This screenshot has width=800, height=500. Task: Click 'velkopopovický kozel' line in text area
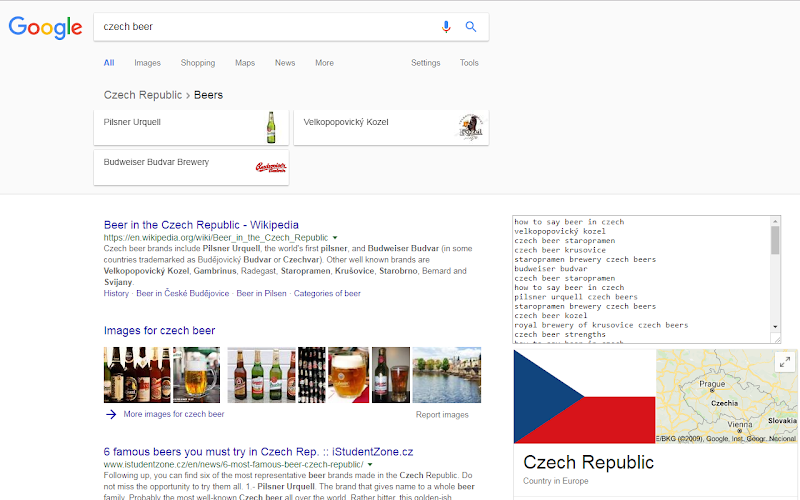(560, 231)
